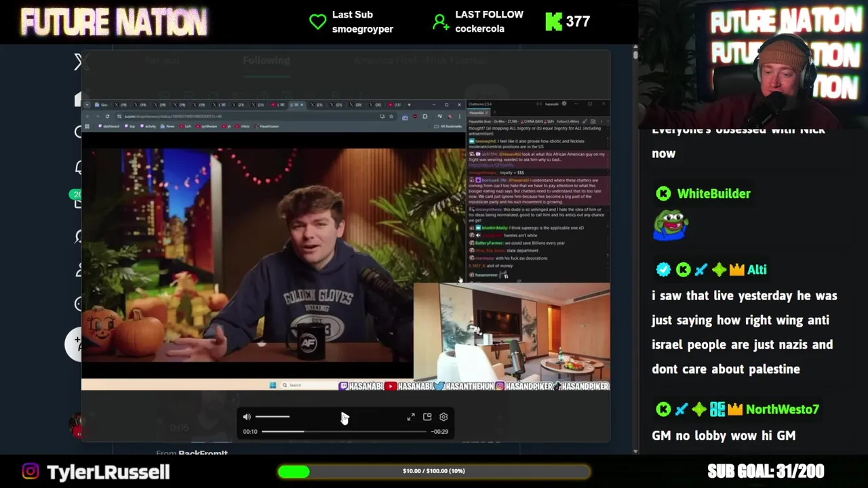The width and height of the screenshot is (868, 488).
Task: Click the Last Sub heart icon
Action: (317, 22)
